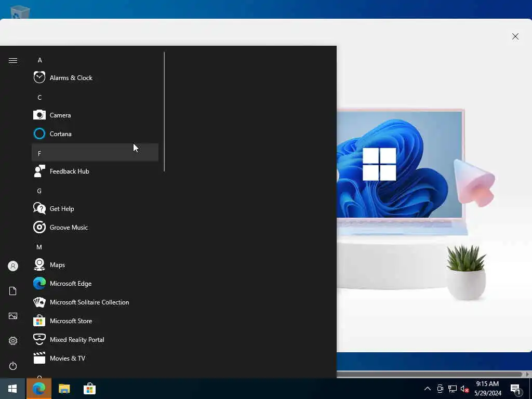
Task: Open Microsoft Solitaire Collection icon
Action: tap(39, 302)
